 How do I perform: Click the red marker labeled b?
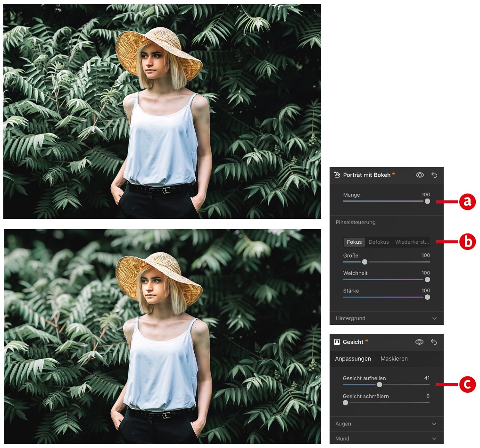[x=467, y=242]
